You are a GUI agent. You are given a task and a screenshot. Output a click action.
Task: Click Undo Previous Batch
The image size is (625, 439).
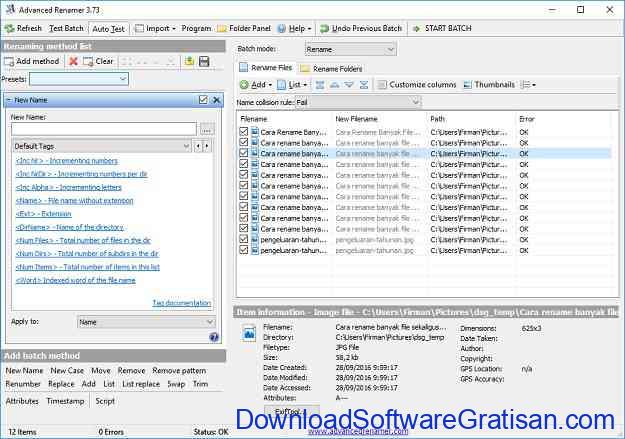361,28
